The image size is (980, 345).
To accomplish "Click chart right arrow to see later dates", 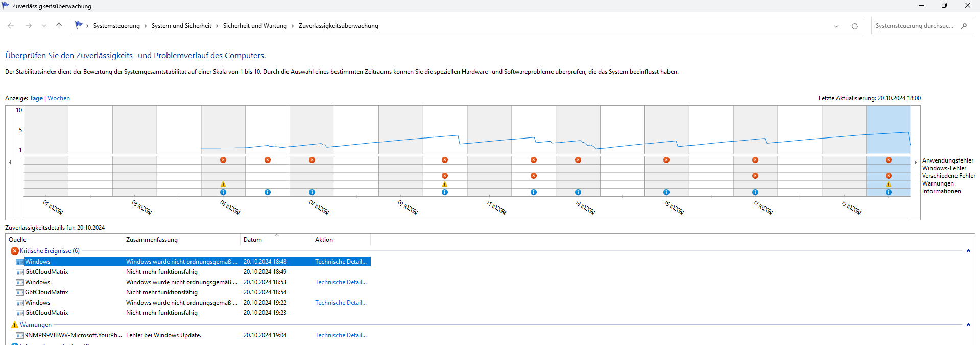I will click(x=916, y=162).
